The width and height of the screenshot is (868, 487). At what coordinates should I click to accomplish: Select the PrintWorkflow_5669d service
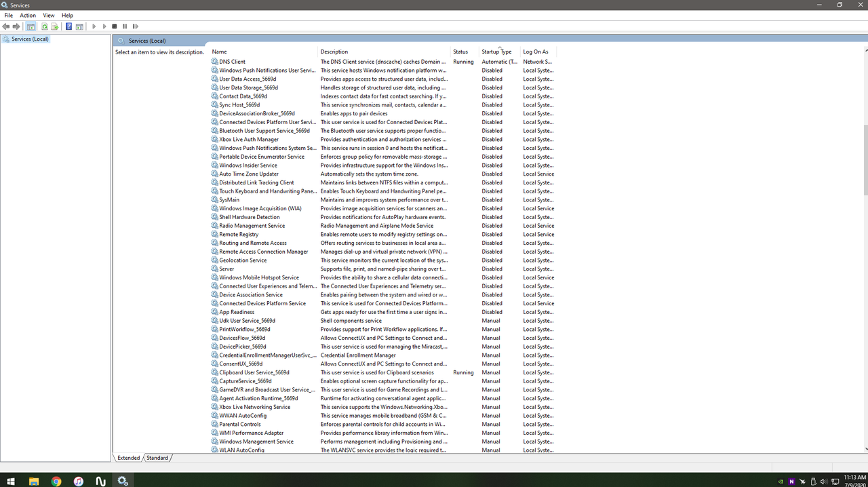pyautogui.click(x=383, y=329)
